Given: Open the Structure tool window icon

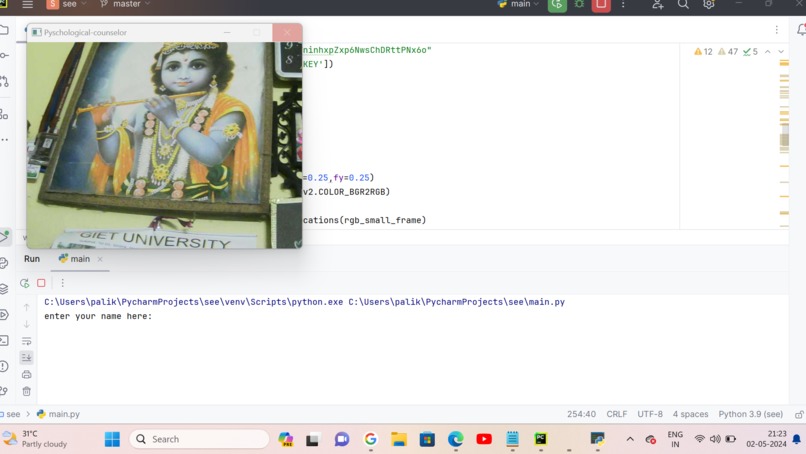Looking at the screenshot, I should pyautogui.click(x=5, y=114).
